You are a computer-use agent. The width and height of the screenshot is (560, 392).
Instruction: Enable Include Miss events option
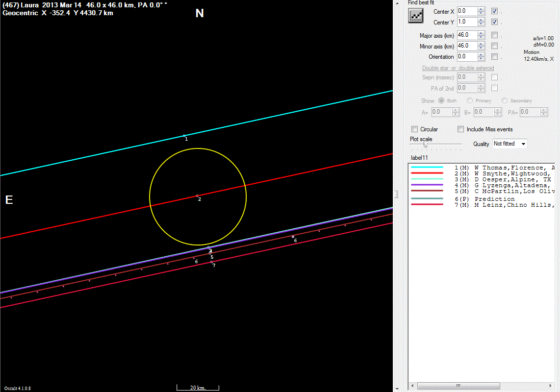point(461,129)
